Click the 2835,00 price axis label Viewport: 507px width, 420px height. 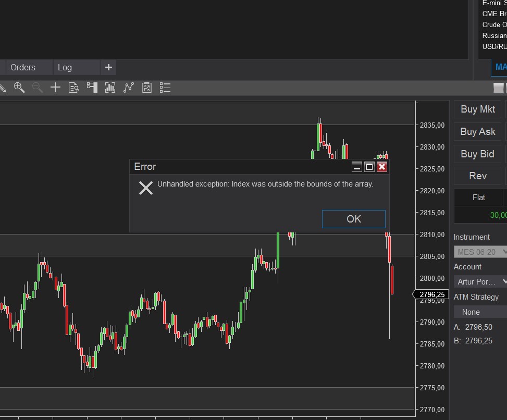432,125
